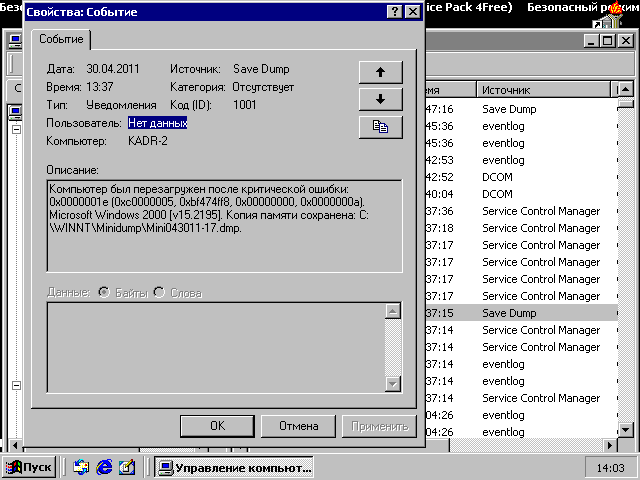This screenshot has width=640, height=480.
Task: Launch Internet Explorer from quick launch
Action: (104, 467)
